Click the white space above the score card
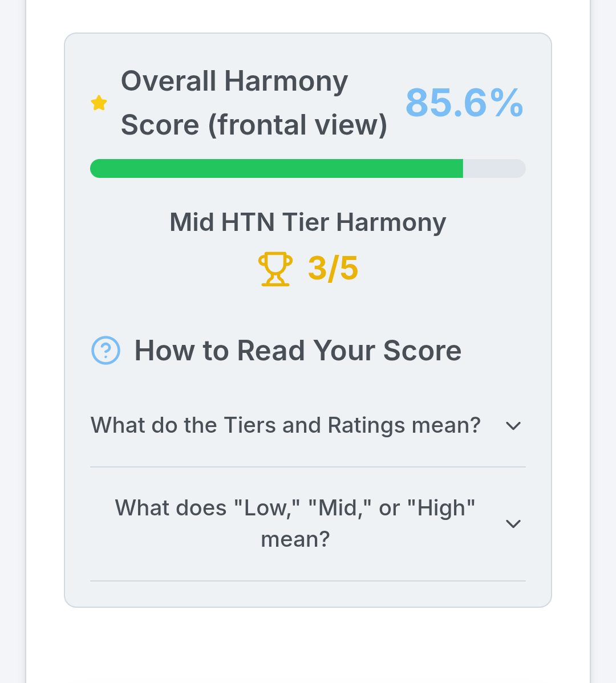This screenshot has height=683, width=616. pos(308,16)
